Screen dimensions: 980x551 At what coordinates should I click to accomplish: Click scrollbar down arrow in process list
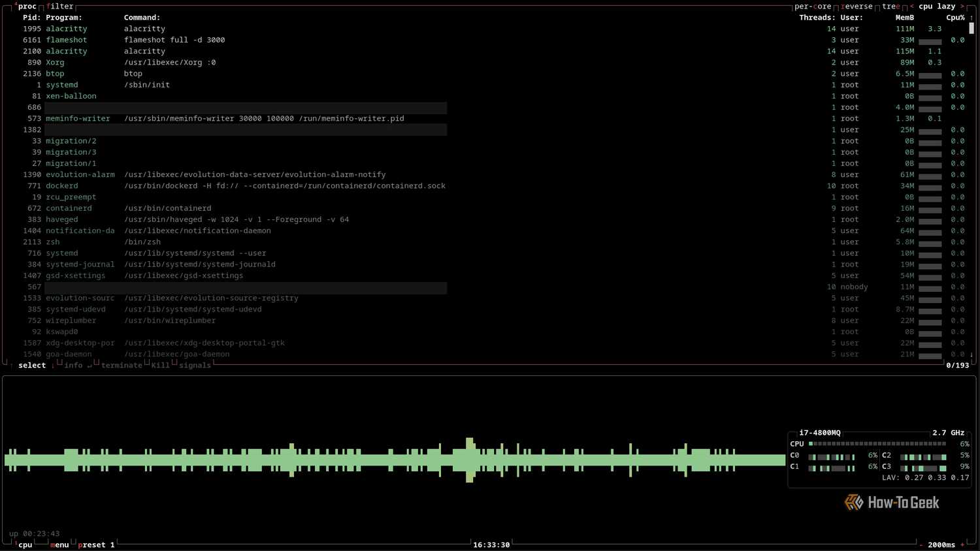[972, 354]
